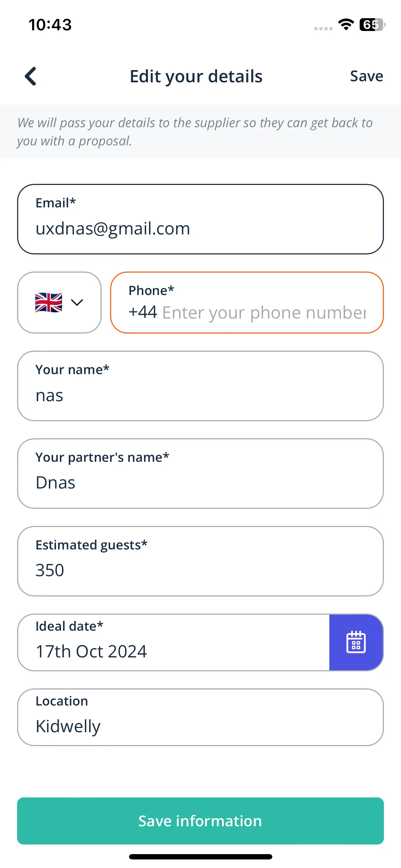Change the Estimated guests value 350

click(x=200, y=561)
